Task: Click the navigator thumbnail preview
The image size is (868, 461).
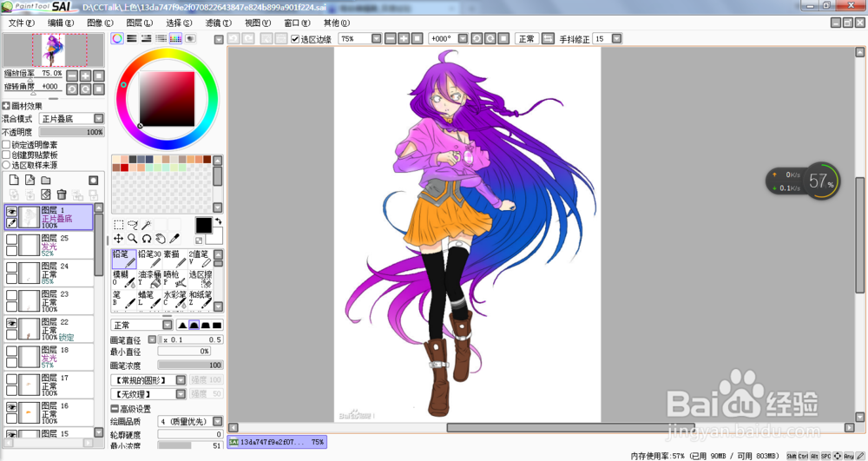Action: click(53, 50)
